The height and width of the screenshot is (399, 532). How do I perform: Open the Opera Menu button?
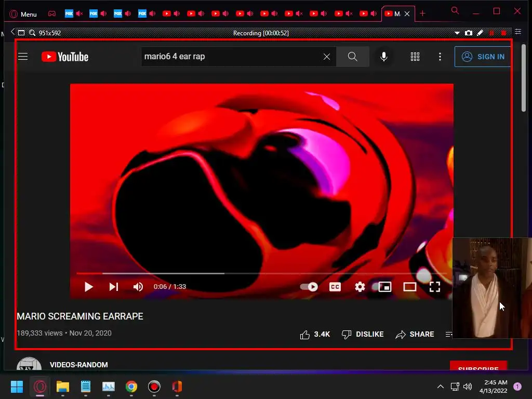tap(23, 14)
